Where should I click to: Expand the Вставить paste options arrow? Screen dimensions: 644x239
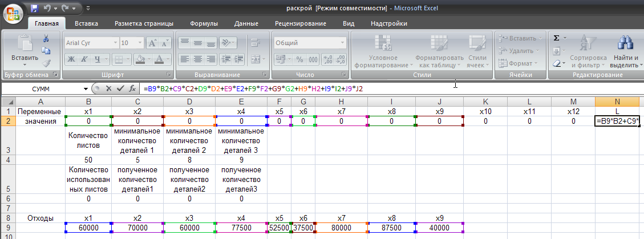coord(25,65)
